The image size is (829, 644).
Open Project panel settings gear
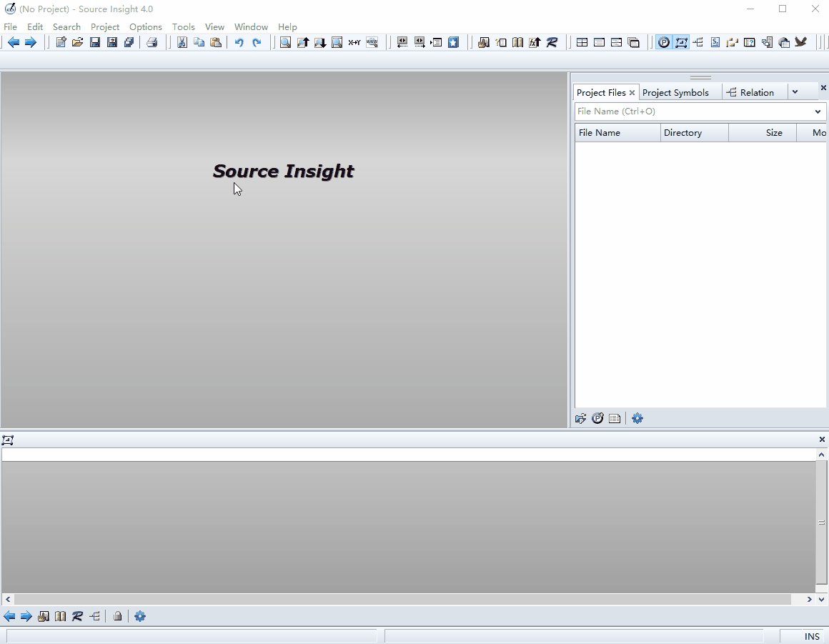tap(637, 418)
